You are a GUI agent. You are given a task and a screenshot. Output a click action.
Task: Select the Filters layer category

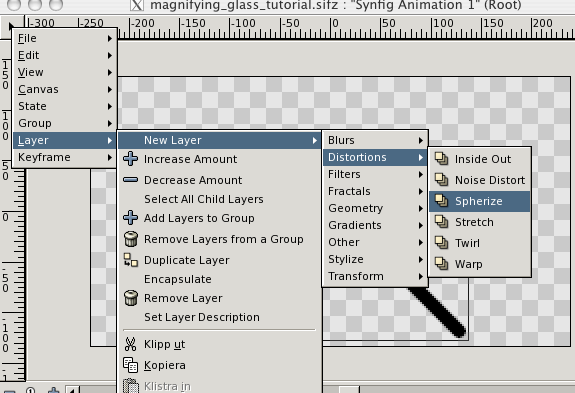(x=375, y=174)
